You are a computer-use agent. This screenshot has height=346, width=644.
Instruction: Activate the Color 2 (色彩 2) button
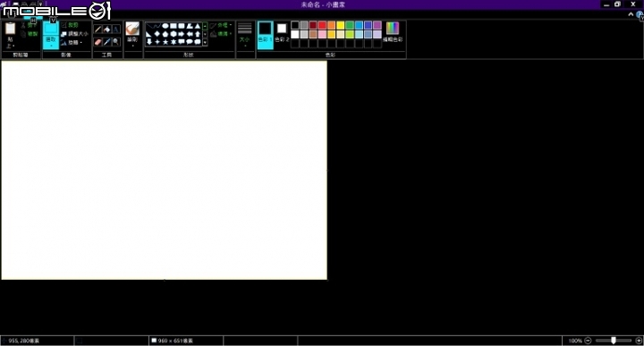(282, 33)
